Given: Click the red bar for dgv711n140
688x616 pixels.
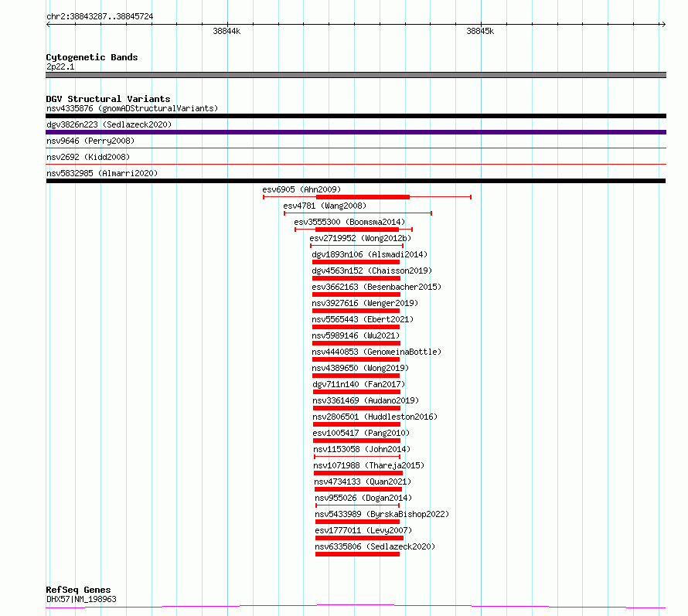Looking at the screenshot, I should click(356, 392).
